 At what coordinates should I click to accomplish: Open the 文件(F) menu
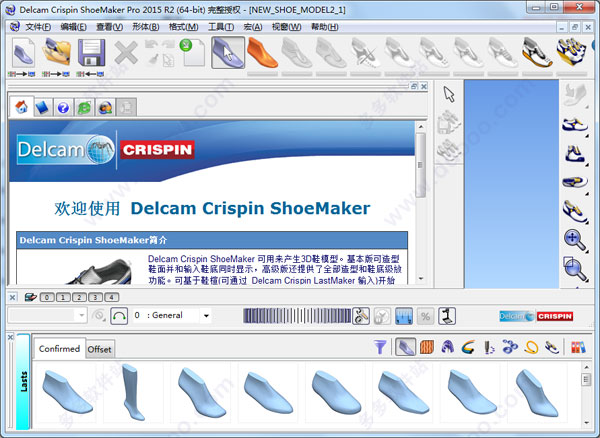pyautogui.click(x=38, y=27)
